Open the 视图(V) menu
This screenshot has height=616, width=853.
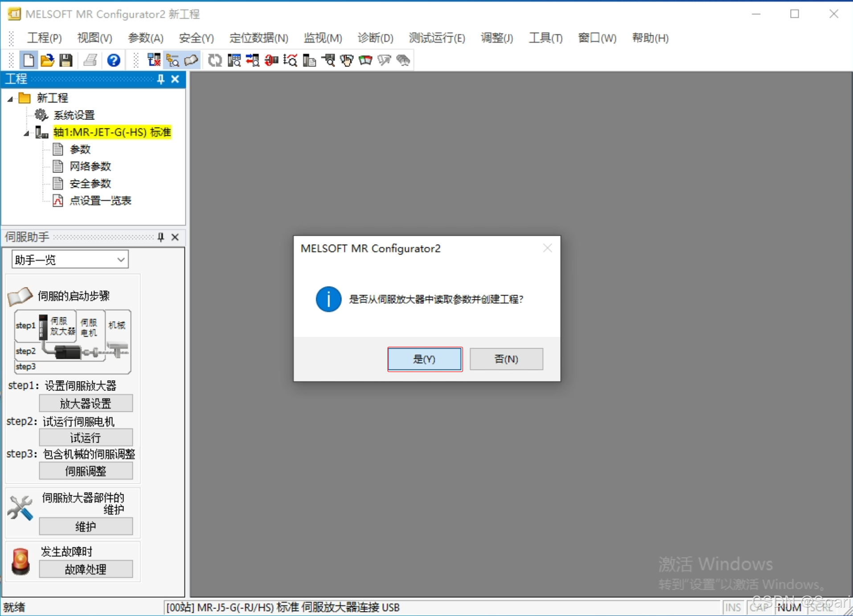94,38
